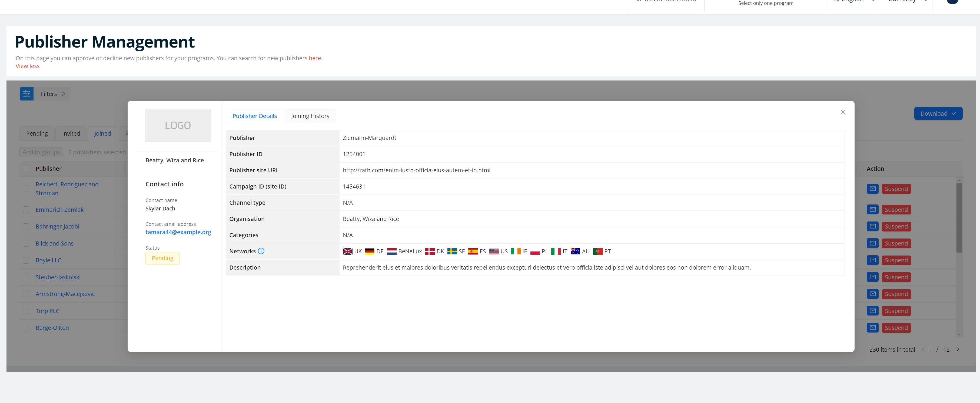Click email icon in Emmerich-Zemlak row

click(872, 210)
